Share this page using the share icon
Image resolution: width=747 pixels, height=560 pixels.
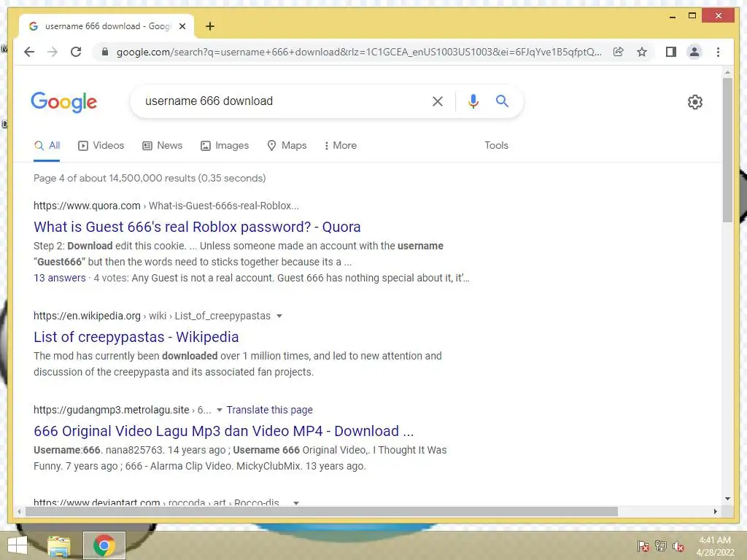coord(619,52)
